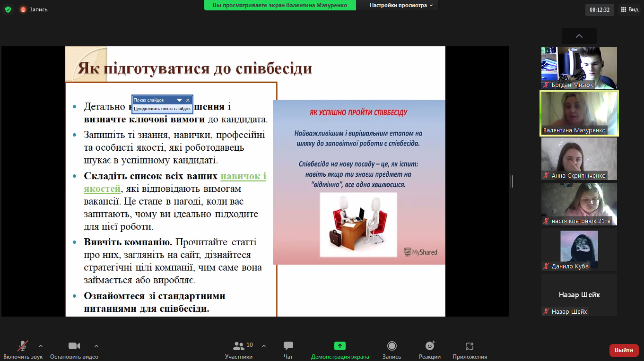Viewport: 644px width, 361px height.
Task: Click the red recording indicator icon
Action: 23,9
